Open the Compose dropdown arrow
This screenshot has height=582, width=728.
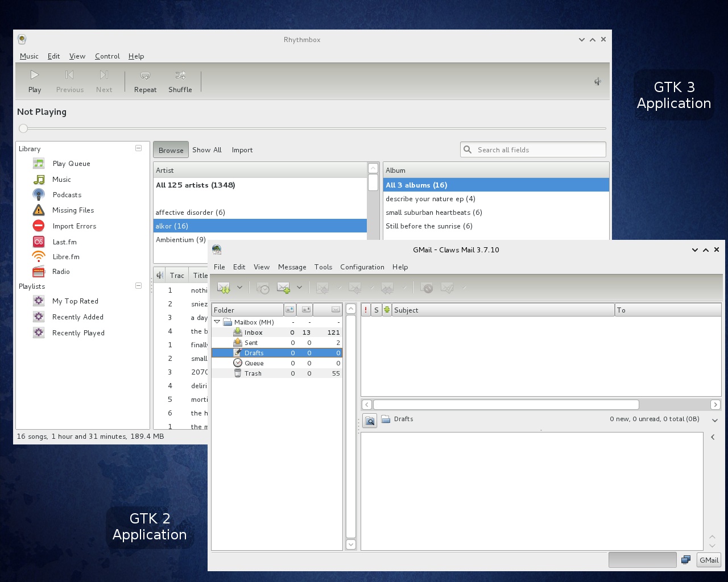click(x=299, y=288)
